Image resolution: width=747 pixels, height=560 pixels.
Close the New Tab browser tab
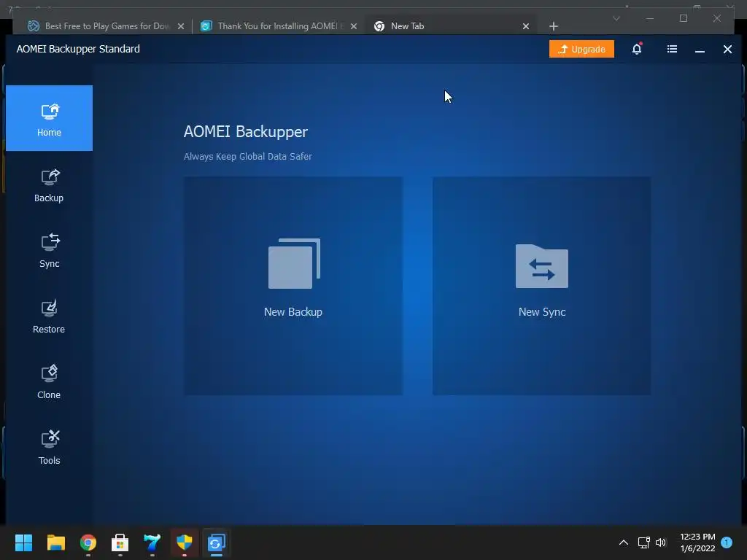click(526, 26)
